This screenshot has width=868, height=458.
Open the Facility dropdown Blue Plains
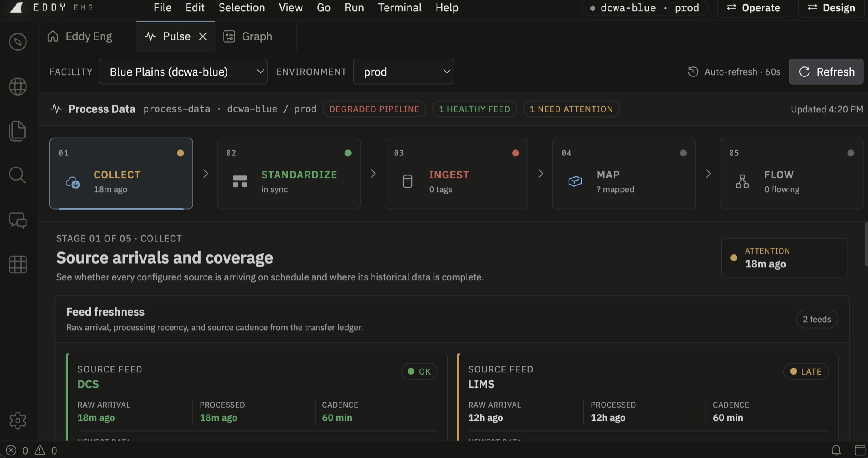(183, 72)
